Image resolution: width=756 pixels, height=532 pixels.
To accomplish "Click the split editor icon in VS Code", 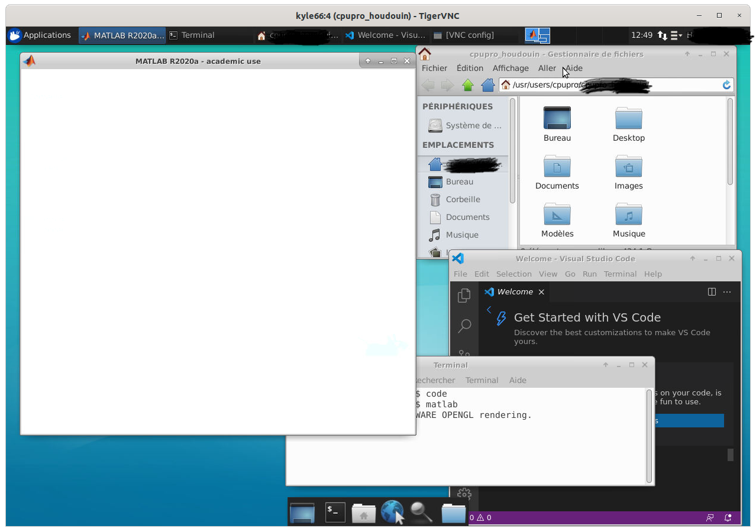I will 712,291.
